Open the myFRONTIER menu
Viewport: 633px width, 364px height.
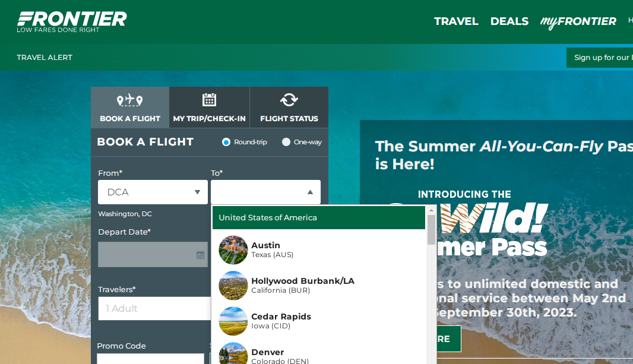point(578,22)
